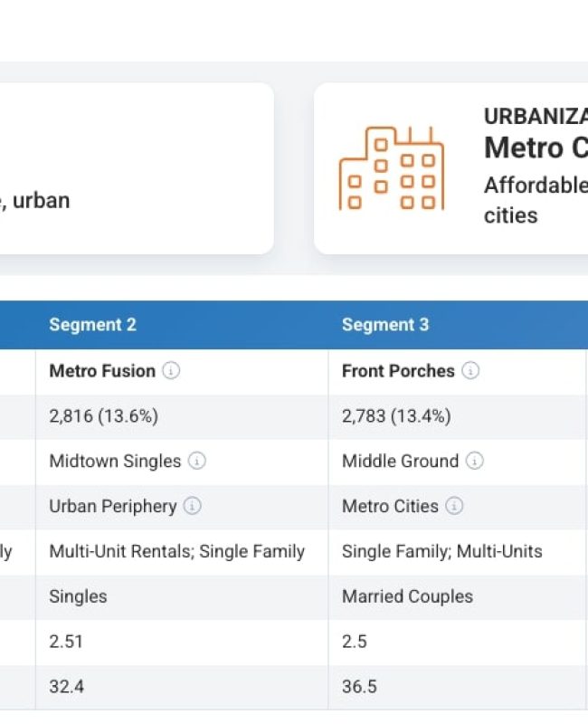Screen dimensions: 588x724
Task: Click the info icon next to Metro Cities
Action: click(454, 507)
